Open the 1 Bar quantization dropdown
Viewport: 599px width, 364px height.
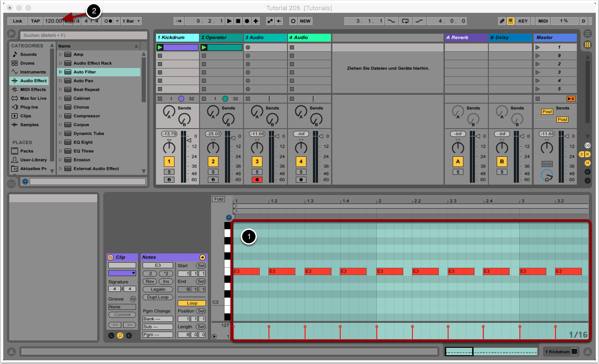coord(131,21)
